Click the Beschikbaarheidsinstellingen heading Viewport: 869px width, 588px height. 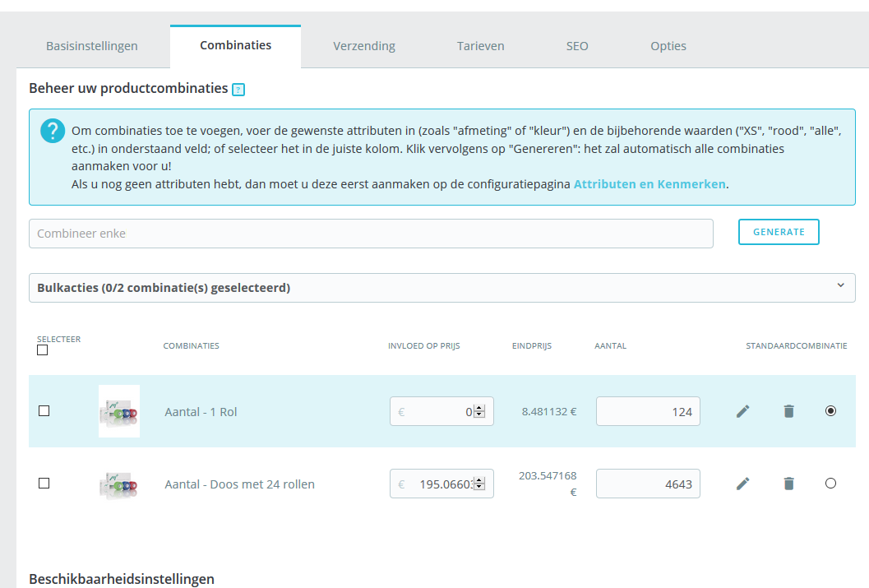pos(122,579)
